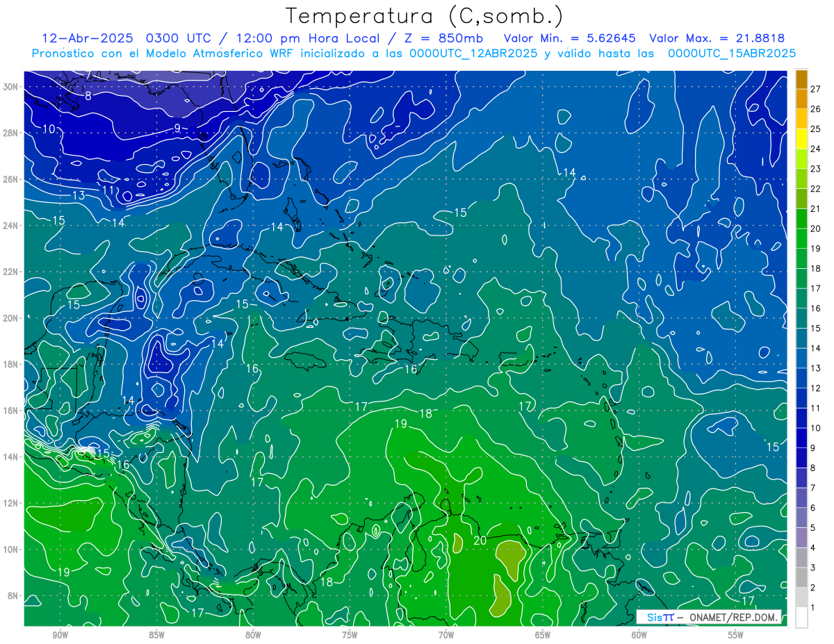Image resolution: width=834 pixels, height=644 pixels.
Task: Pick the gray legend swatch for 2
Action: (x=801, y=579)
